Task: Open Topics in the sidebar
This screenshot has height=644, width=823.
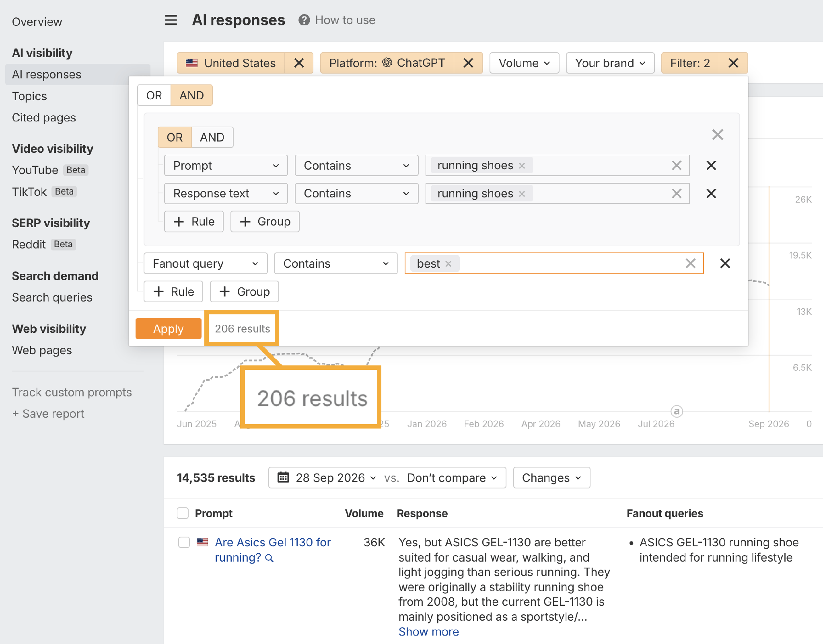Action: (29, 96)
